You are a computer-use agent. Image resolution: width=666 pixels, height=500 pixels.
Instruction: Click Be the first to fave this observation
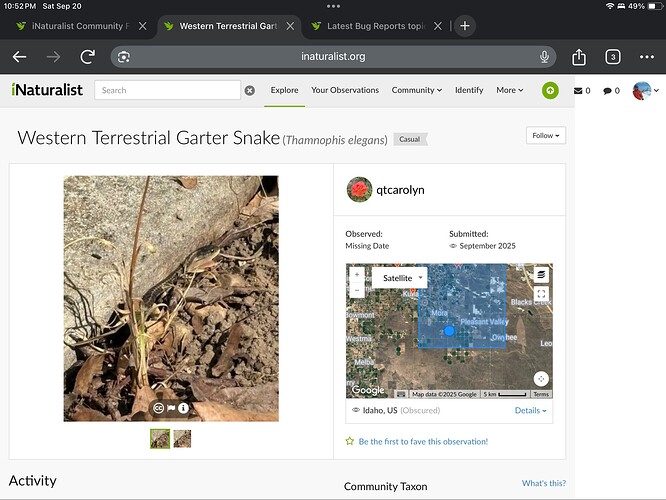(423, 441)
